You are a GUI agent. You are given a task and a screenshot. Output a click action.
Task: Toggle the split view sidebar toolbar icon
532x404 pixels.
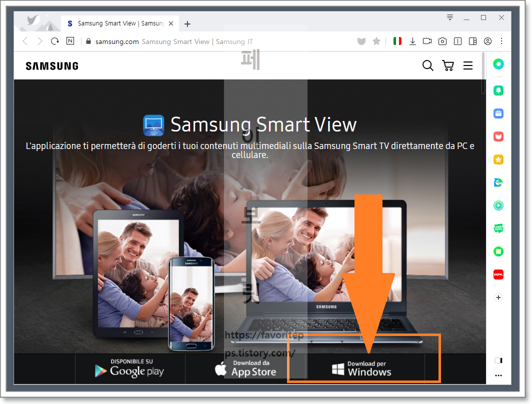(x=472, y=41)
